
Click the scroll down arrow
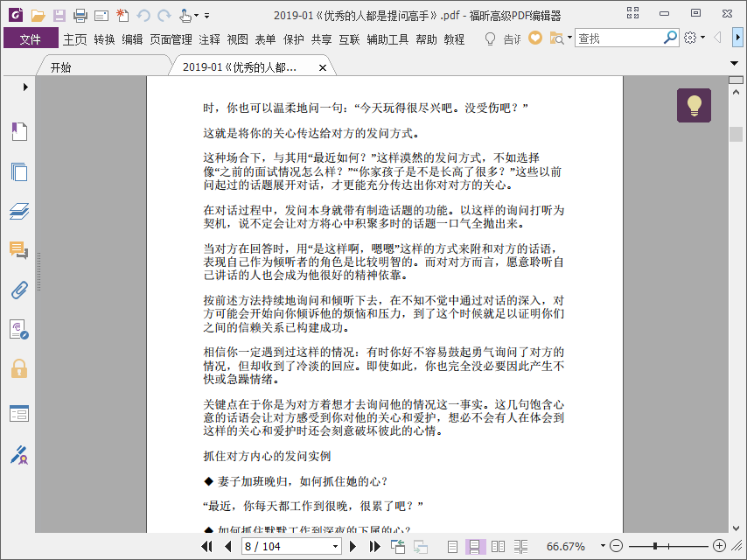coord(736,528)
